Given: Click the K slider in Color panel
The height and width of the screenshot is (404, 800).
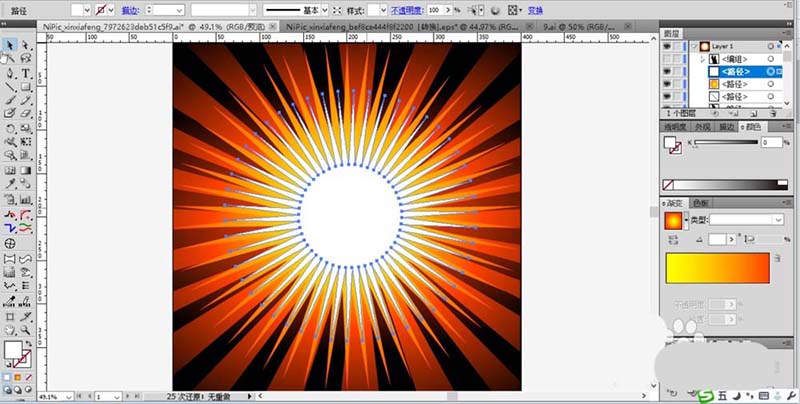Looking at the screenshot, I should coord(726,142).
